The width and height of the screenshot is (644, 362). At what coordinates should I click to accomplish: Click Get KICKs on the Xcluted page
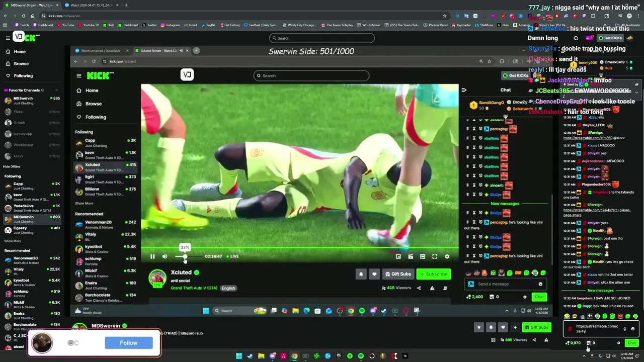pyautogui.click(x=516, y=75)
